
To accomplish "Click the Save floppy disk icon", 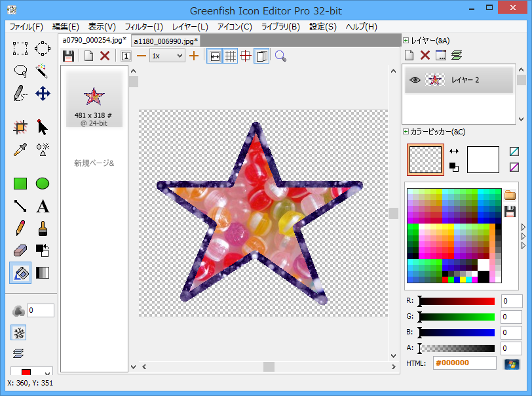I will 68,56.
